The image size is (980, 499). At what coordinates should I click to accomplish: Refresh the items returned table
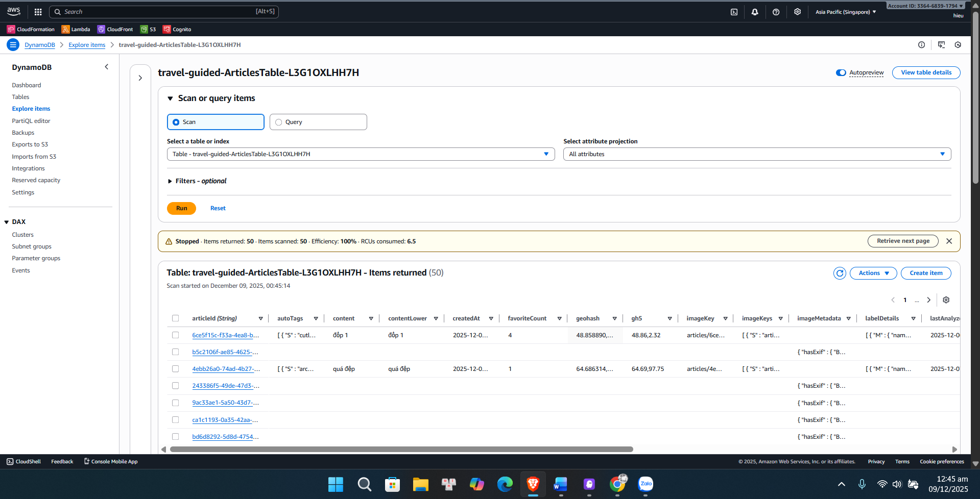pos(840,273)
